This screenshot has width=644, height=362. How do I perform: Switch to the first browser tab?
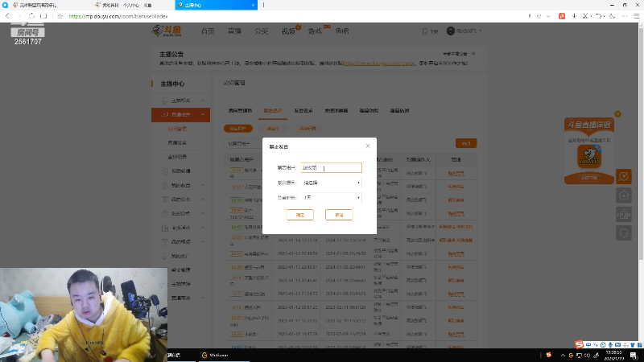(45, 5)
